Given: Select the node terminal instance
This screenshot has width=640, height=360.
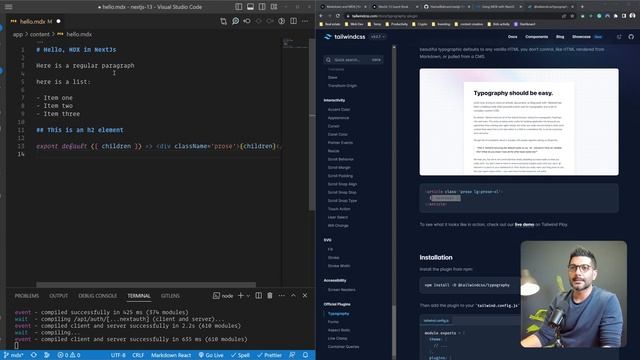Looking at the screenshot, I should (223, 296).
